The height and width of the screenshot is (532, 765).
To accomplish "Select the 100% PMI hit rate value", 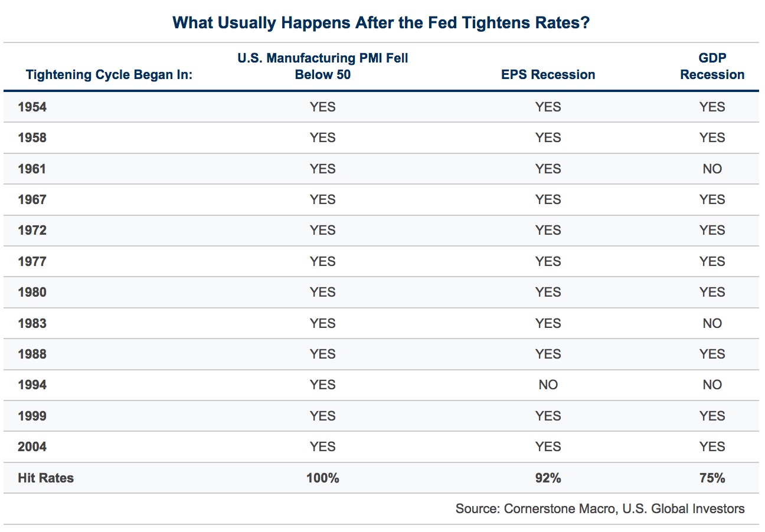I will pyautogui.click(x=322, y=478).
